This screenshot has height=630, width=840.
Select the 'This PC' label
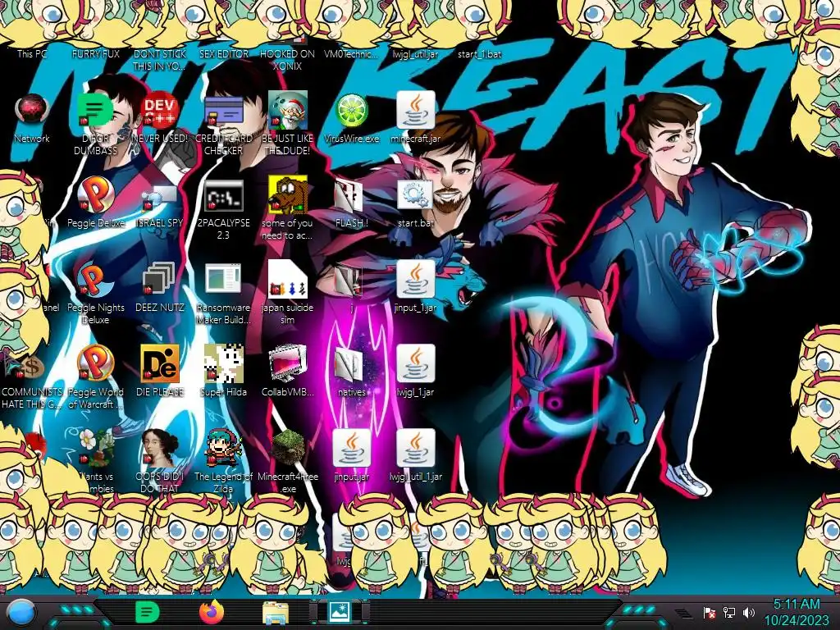(32, 54)
